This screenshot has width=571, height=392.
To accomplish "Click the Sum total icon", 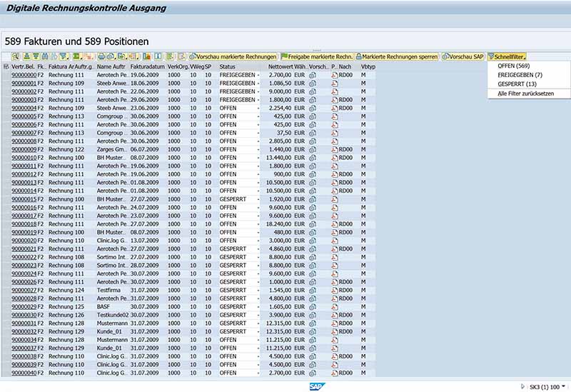I will 77,56.
